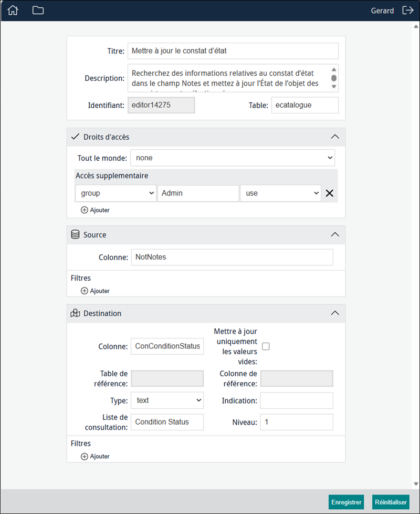Go to the home page icon
Image resolution: width=420 pixels, height=514 pixels.
13,11
